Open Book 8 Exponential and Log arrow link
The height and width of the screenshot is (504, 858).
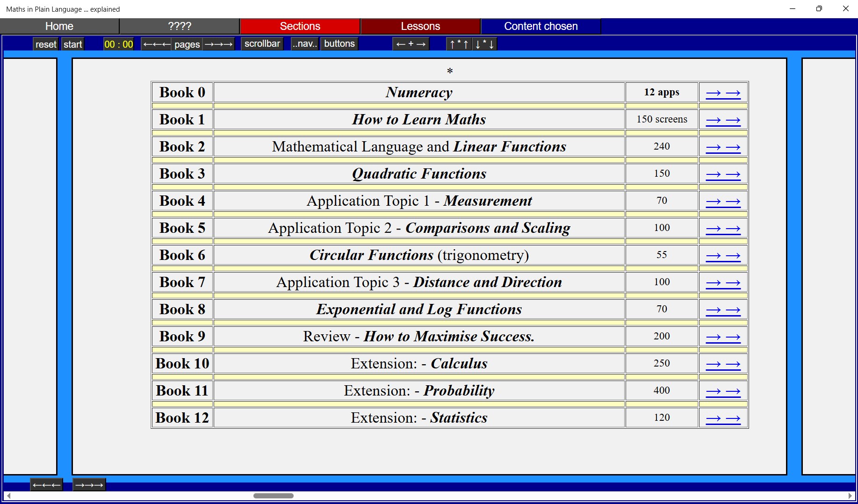tap(723, 310)
